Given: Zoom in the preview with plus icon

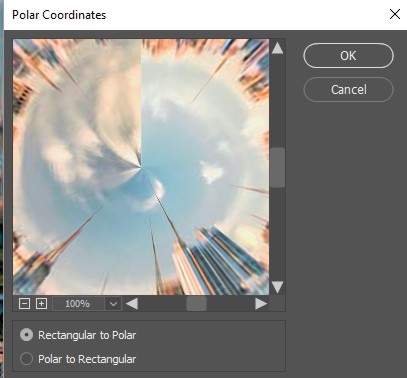Looking at the screenshot, I should pos(41,304).
